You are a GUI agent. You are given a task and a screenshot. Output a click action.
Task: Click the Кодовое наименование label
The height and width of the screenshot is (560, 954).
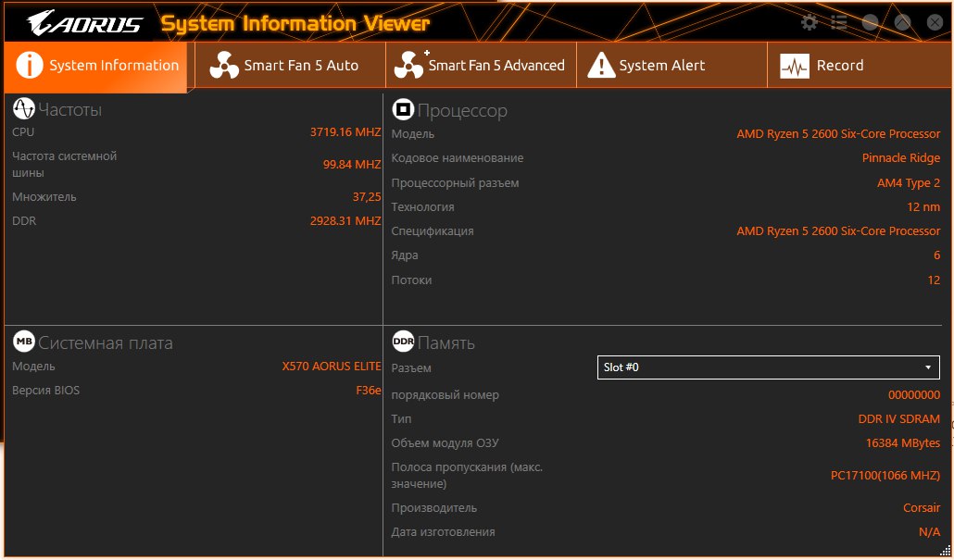(x=457, y=158)
